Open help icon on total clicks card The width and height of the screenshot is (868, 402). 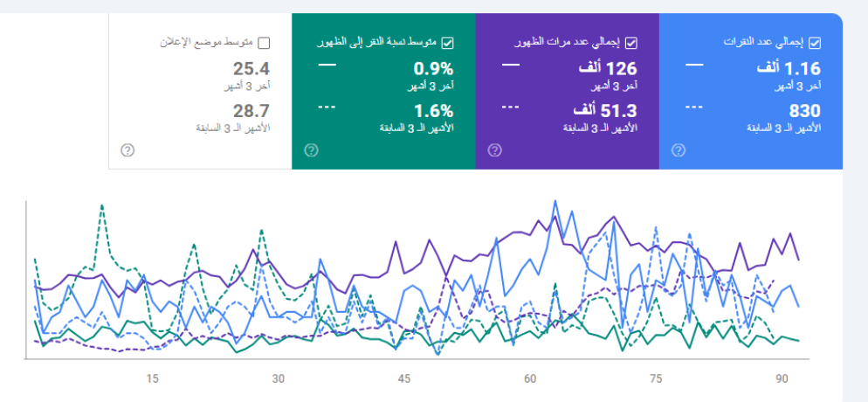679,150
